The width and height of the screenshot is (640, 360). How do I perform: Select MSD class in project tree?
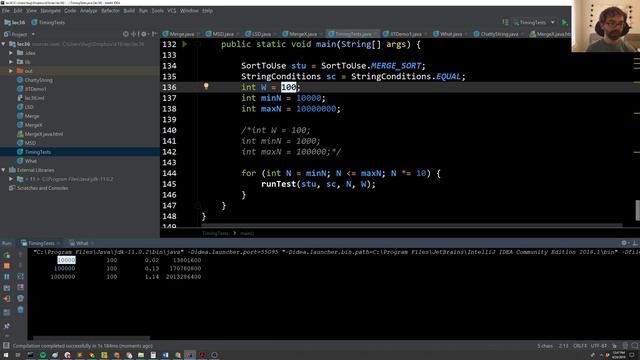click(x=30, y=143)
